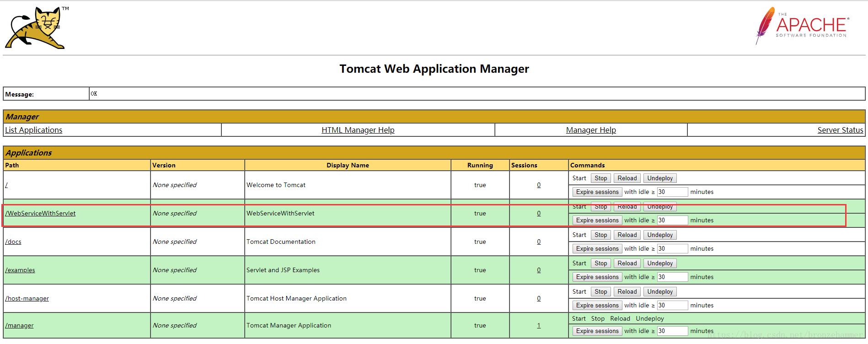Stop the Servlet and JSP Examples application
The width and height of the screenshot is (868, 344).
601,263
